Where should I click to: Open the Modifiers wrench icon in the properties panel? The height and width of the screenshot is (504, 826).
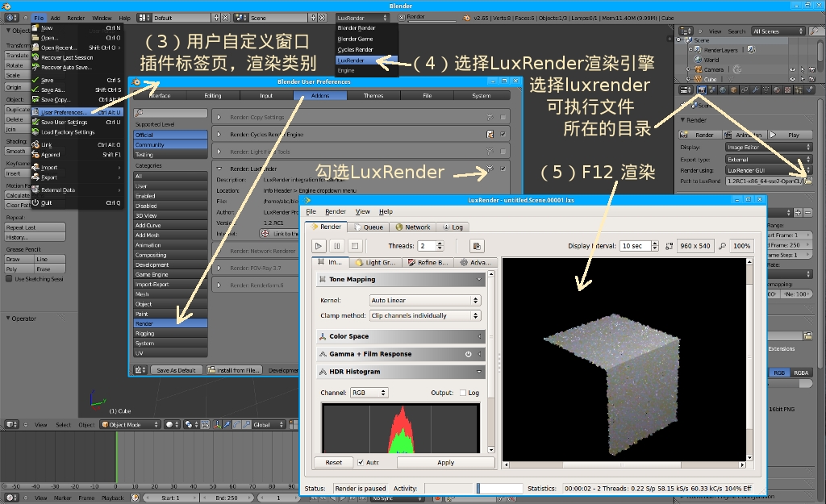point(755,90)
